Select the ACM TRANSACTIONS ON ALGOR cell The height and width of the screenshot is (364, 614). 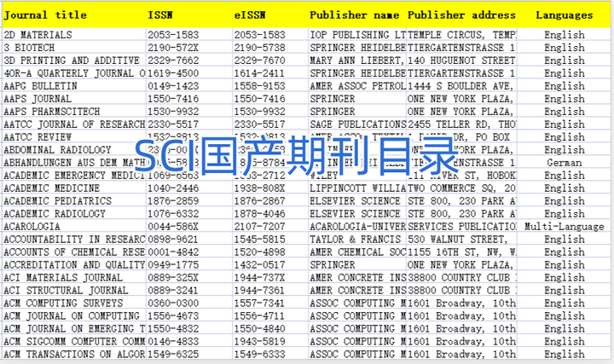(74, 355)
